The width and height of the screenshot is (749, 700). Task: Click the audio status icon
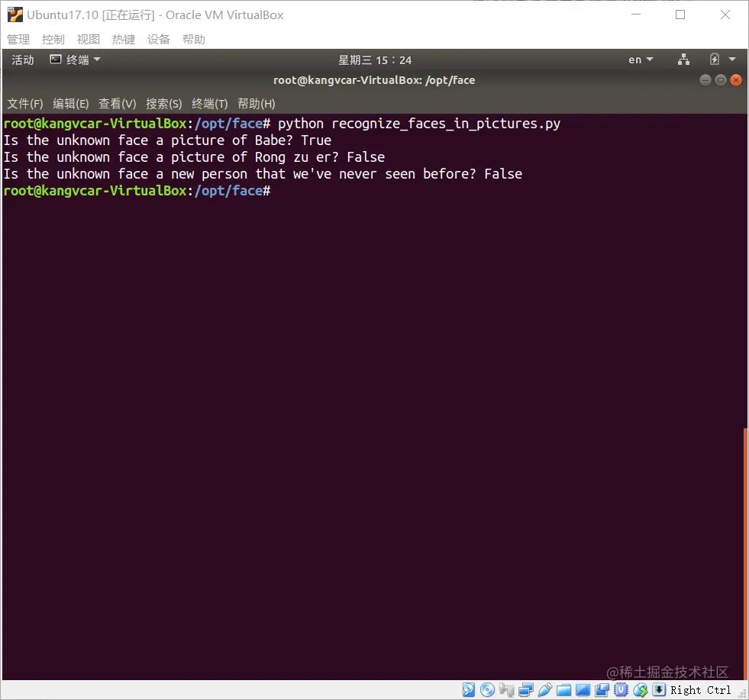click(x=506, y=689)
